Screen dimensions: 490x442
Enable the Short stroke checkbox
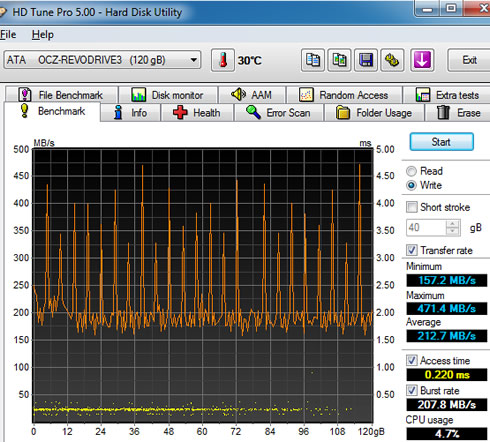pyautogui.click(x=412, y=207)
